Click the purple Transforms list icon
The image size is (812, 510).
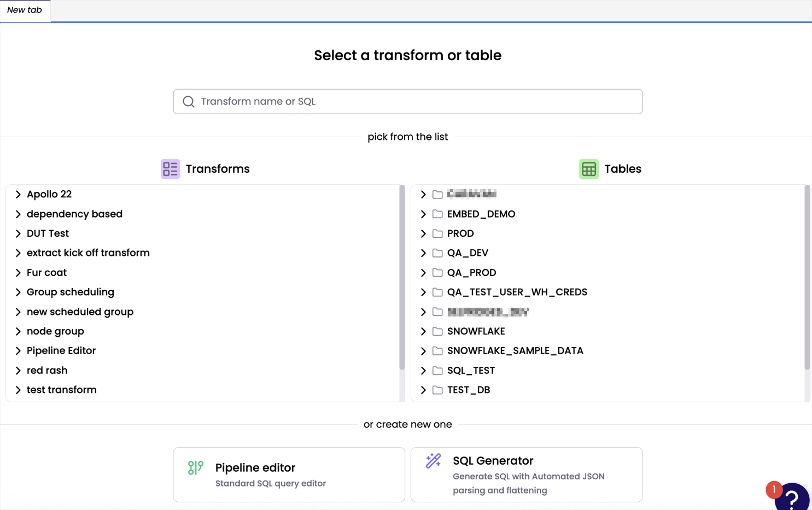170,169
